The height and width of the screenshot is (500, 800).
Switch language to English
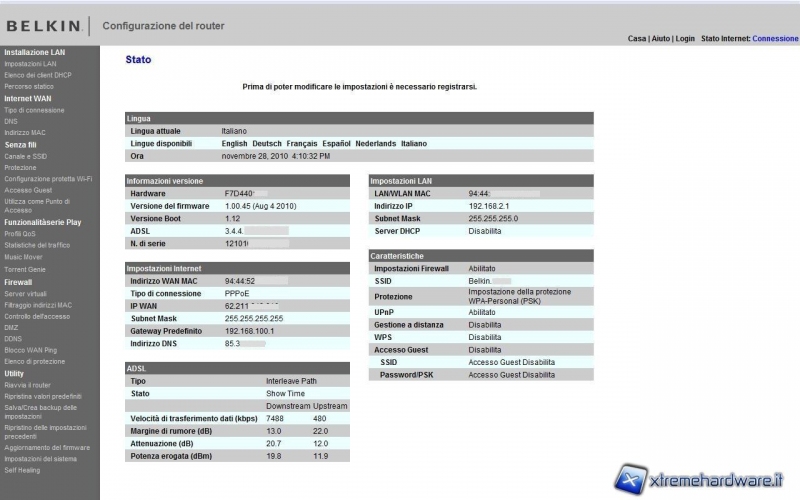click(234, 144)
